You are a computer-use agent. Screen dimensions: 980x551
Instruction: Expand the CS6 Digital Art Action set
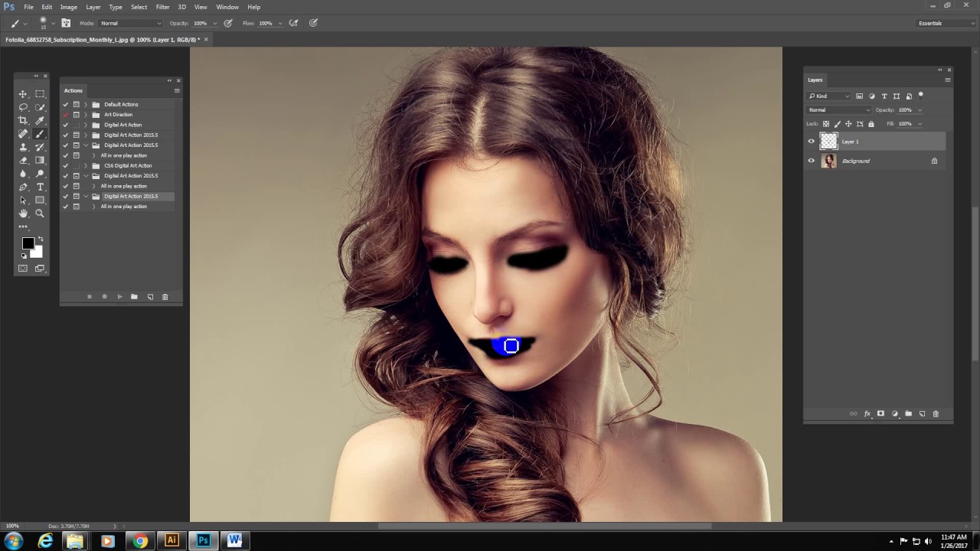(86, 165)
